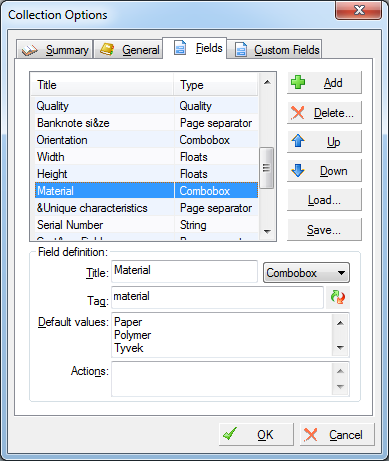Close the Collection Options dialog

coord(358,10)
